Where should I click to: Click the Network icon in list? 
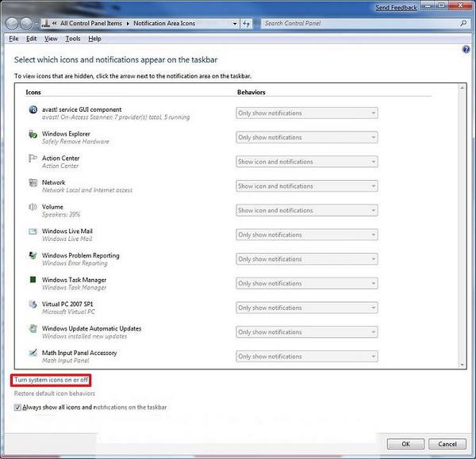tap(33, 182)
